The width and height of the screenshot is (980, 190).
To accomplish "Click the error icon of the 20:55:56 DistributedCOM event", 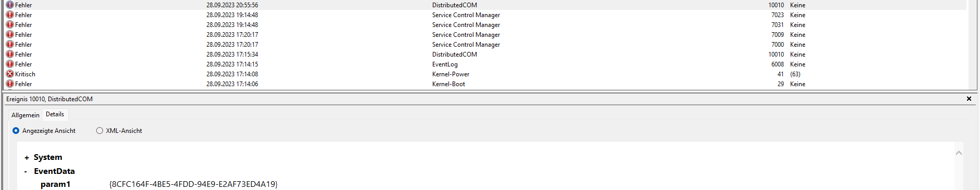I will pyautogui.click(x=10, y=5).
